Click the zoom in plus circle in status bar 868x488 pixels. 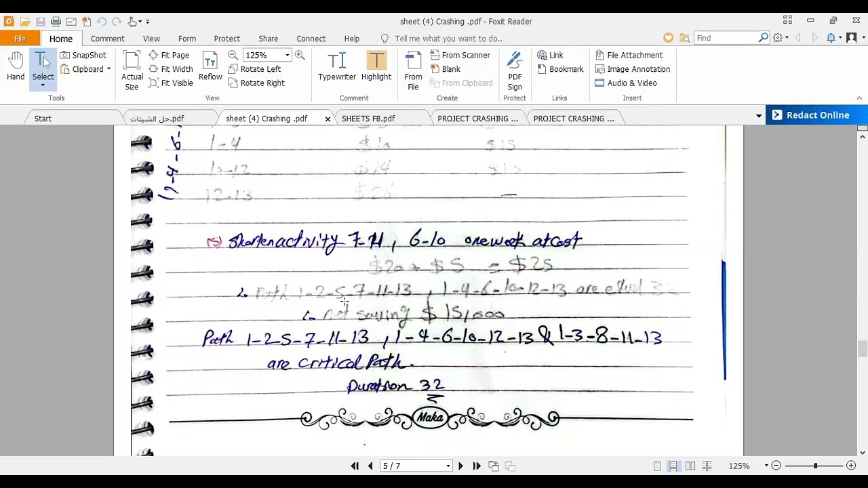coord(851,466)
